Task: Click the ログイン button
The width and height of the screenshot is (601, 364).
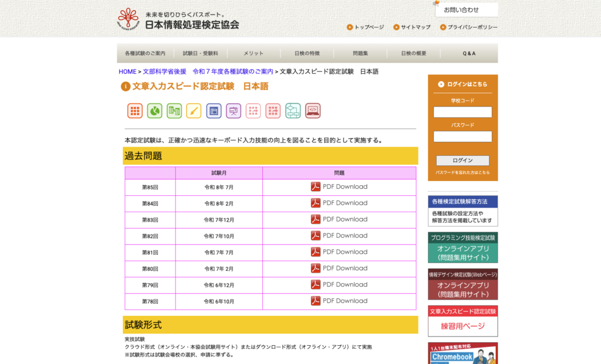Action: click(462, 161)
